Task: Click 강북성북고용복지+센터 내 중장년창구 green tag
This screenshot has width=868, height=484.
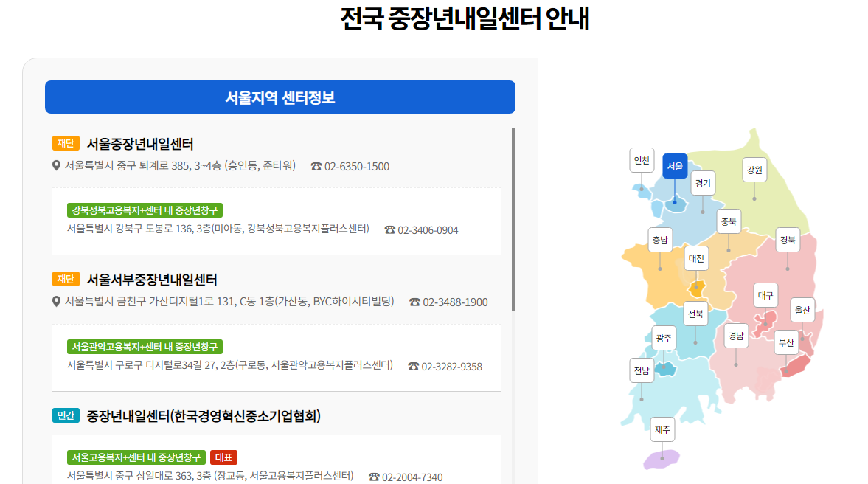Action: tap(145, 210)
